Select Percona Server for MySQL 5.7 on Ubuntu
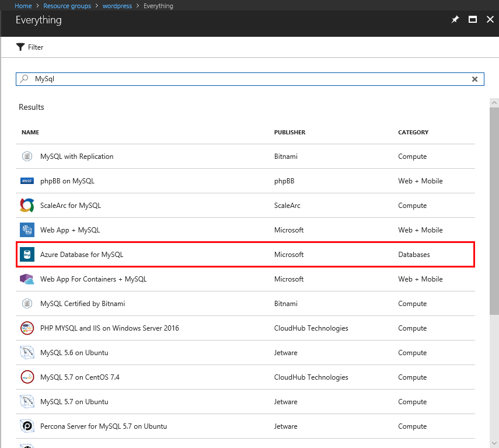 [x=245, y=426]
